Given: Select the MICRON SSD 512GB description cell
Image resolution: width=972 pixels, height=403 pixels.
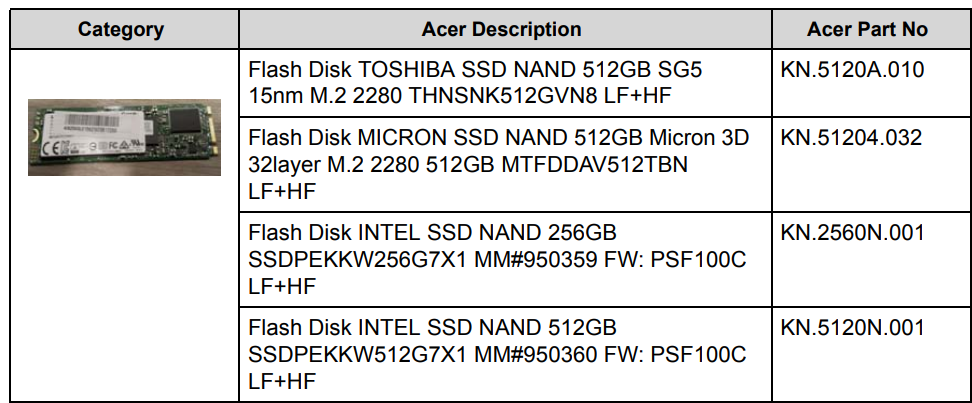Looking at the screenshot, I should tap(505, 164).
